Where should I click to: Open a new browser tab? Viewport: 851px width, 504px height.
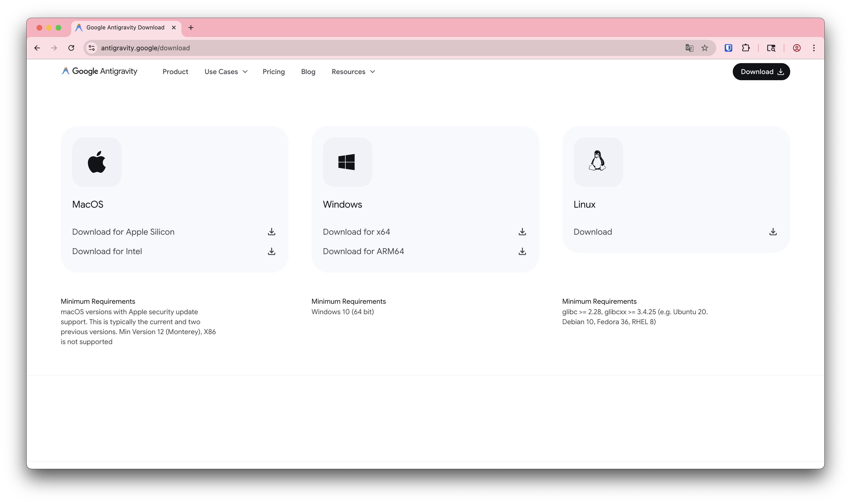point(191,28)
